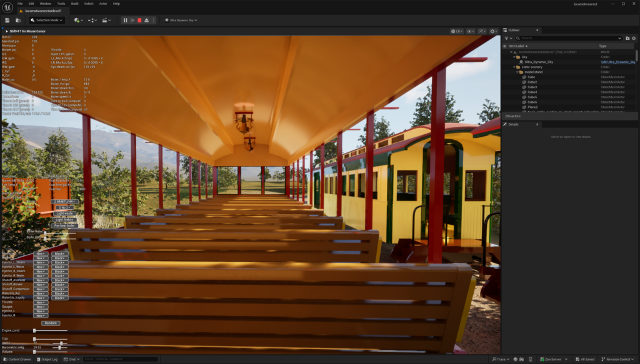Viewport: 640px width, 364px height.
Task: Stop the play session
Action: pos(139,20)
